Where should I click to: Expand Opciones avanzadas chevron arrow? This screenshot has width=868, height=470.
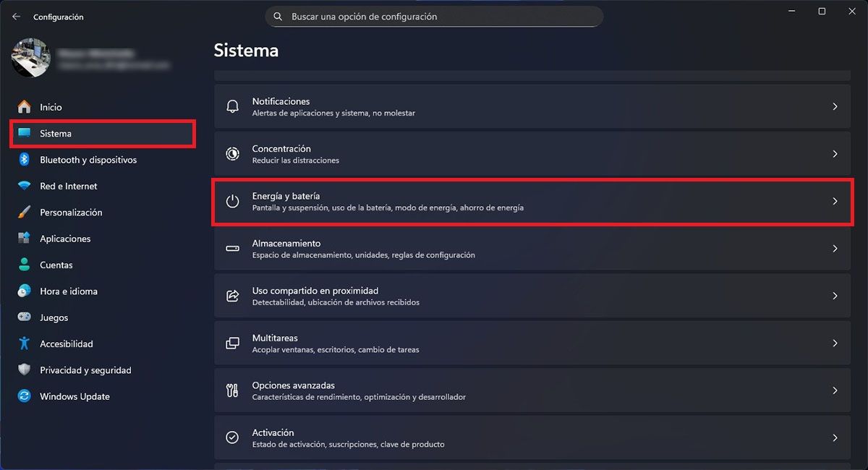pos(835,390)
